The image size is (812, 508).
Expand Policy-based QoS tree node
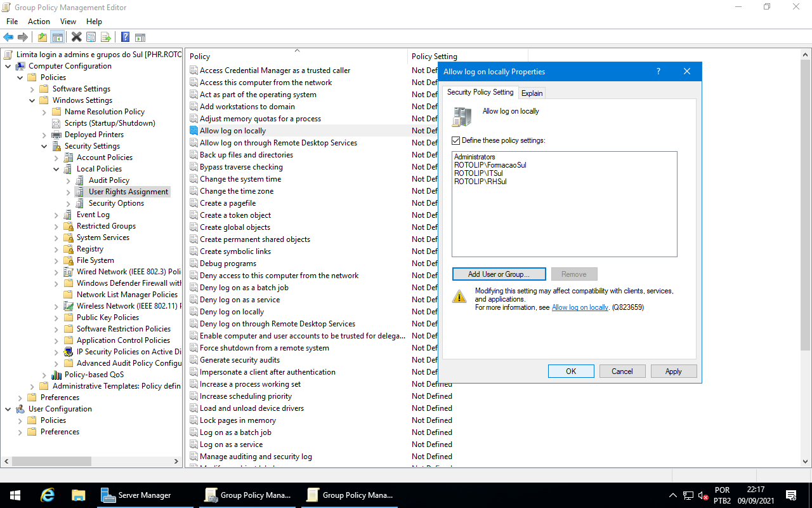pyautogui.click(x=44, y=375)
